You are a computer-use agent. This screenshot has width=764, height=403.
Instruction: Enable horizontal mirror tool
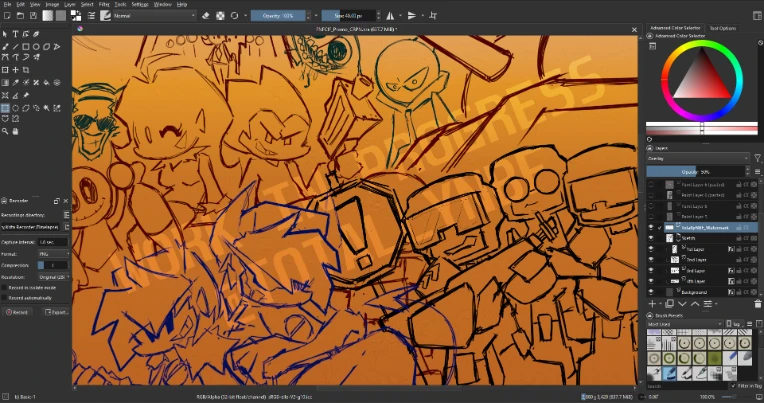(390, 16)
